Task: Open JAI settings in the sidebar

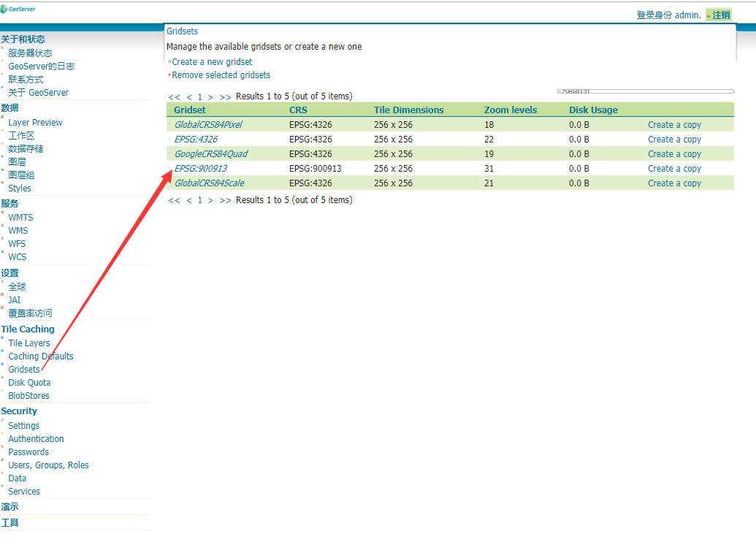Action: (15, 300)
